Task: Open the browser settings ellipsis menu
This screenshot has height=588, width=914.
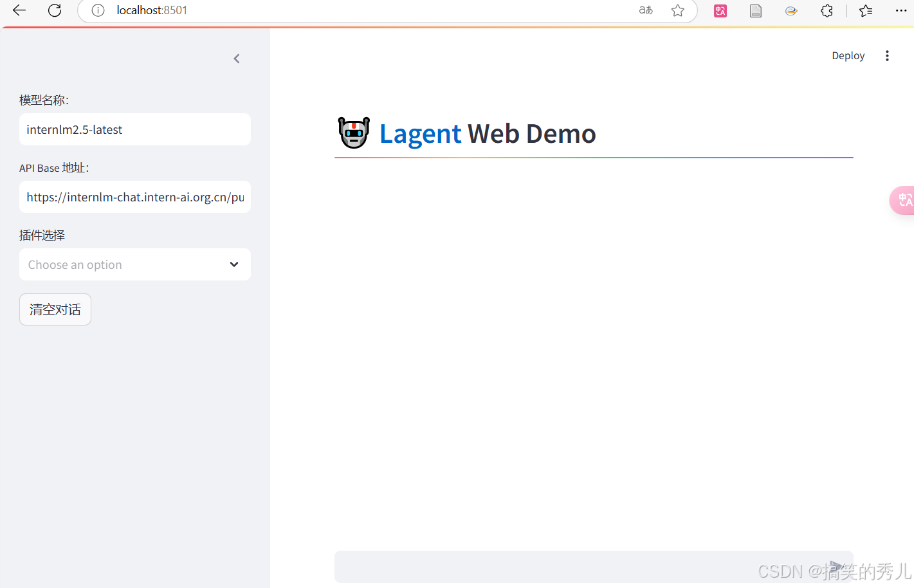Action: 901,10
